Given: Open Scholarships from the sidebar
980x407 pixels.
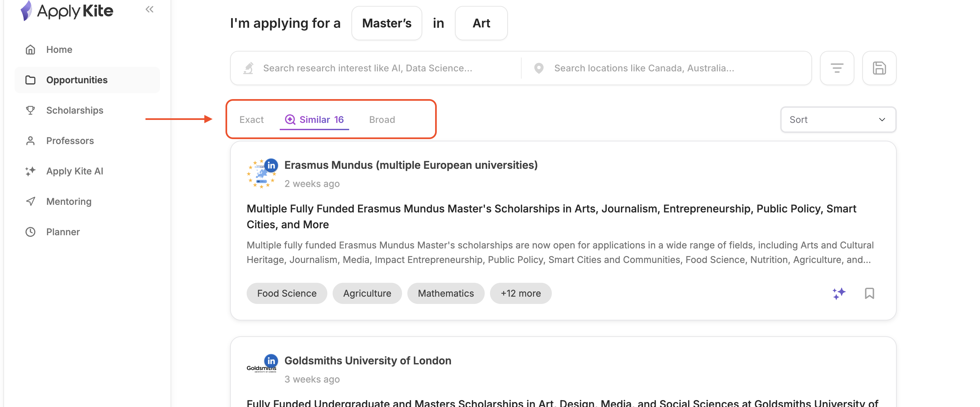Looking at the screenshot, I should tap(75, 110).
